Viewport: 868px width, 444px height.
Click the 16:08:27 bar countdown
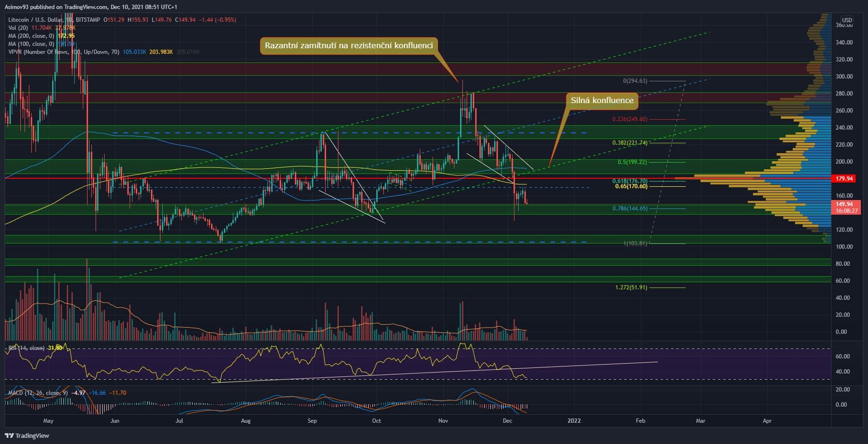pos(847,210)
